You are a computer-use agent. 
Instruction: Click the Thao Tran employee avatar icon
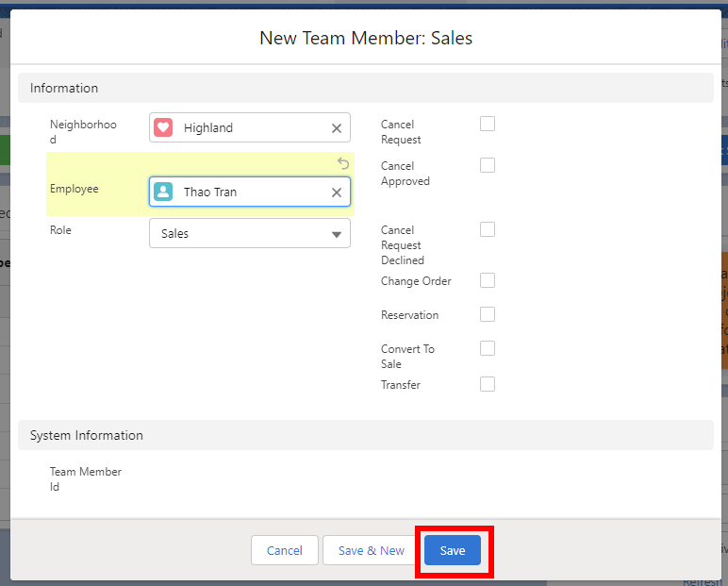click(163, 192)
